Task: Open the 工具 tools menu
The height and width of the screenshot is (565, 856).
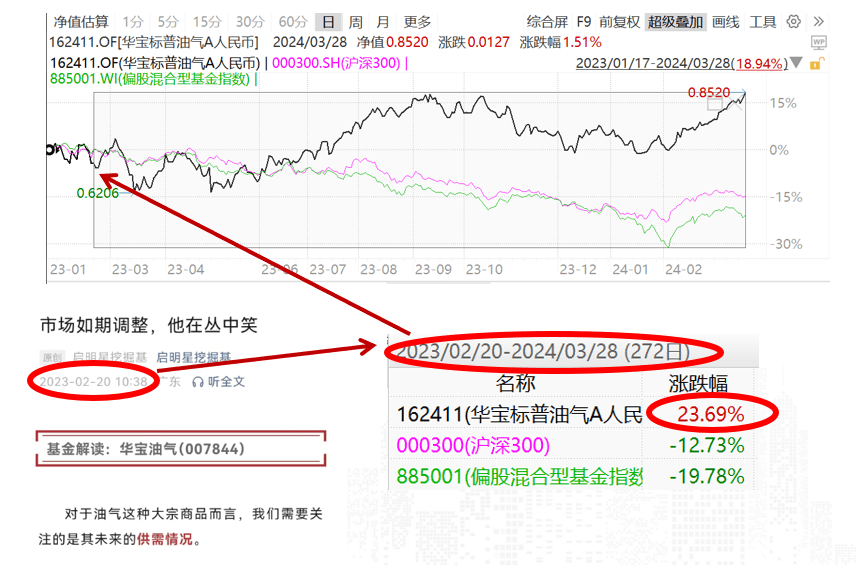Action: (x=762, y=21)
